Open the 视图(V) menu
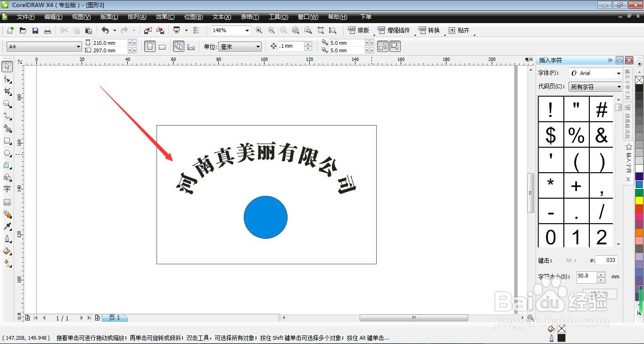Screen dimensions: 644x344 [x=81, y=17]
